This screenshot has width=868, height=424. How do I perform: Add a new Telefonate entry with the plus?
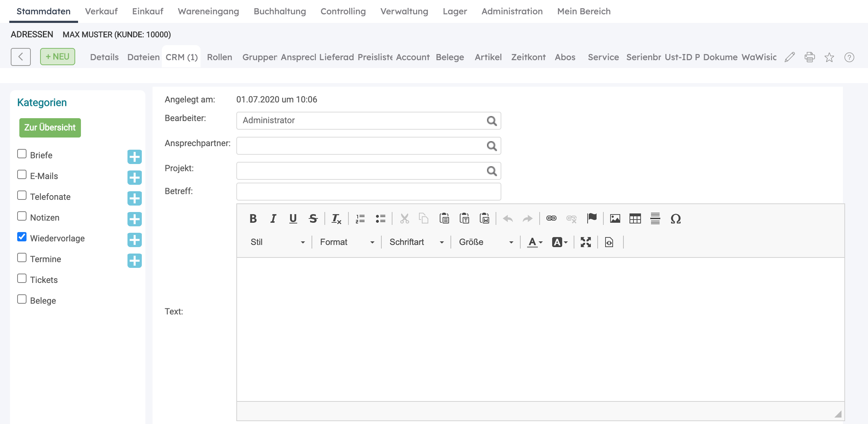tap(134, 198)
